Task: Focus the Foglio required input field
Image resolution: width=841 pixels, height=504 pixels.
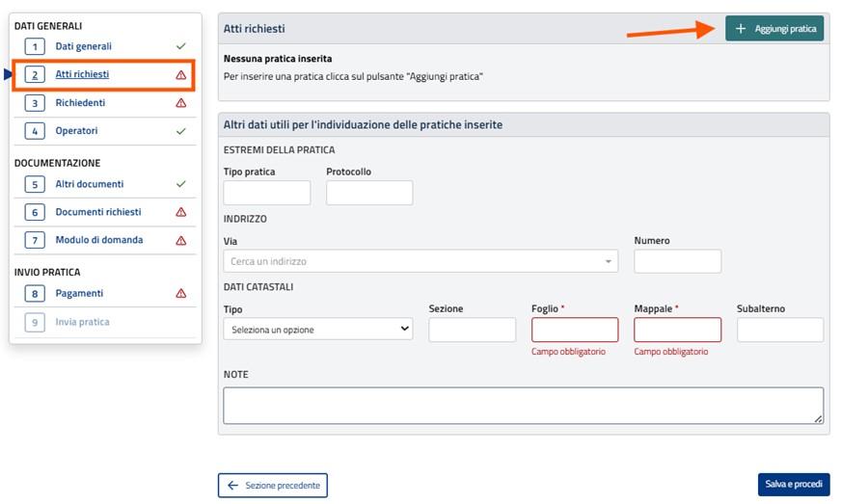Action: [574, 330]
